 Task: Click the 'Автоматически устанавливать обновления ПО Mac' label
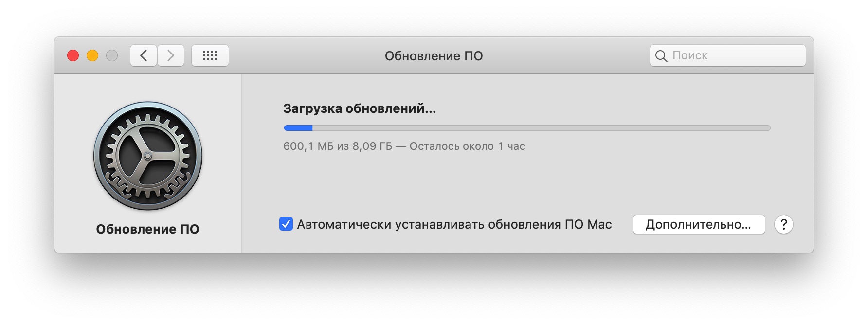[454, 224]
